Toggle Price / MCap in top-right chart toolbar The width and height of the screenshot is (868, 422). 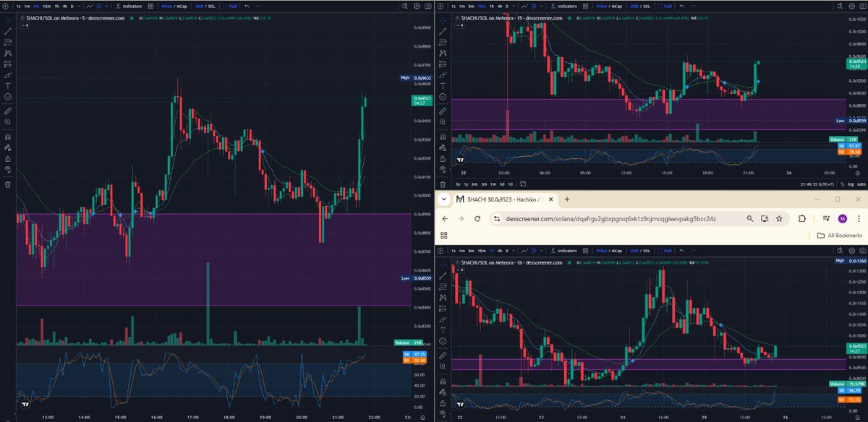coord(609,6)
